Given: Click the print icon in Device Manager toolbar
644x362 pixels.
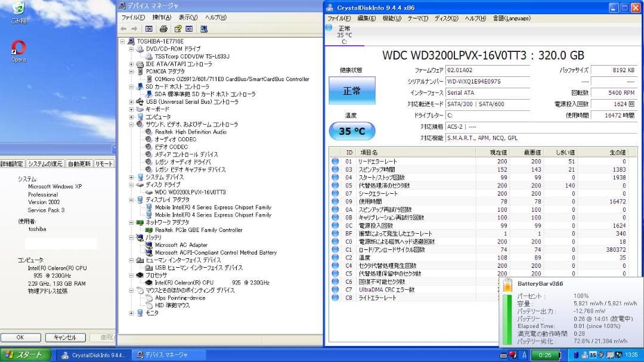Looking at the screenshot, I should tap(164, 29).
